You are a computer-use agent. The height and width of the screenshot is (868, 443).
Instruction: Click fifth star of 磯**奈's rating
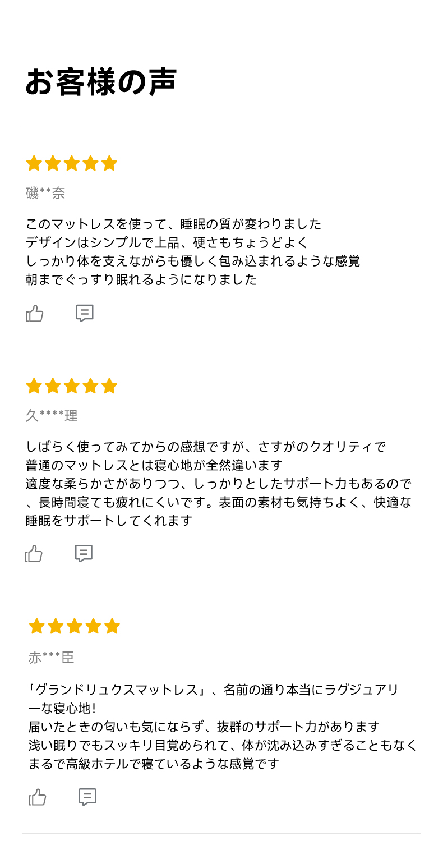(109, 163)
